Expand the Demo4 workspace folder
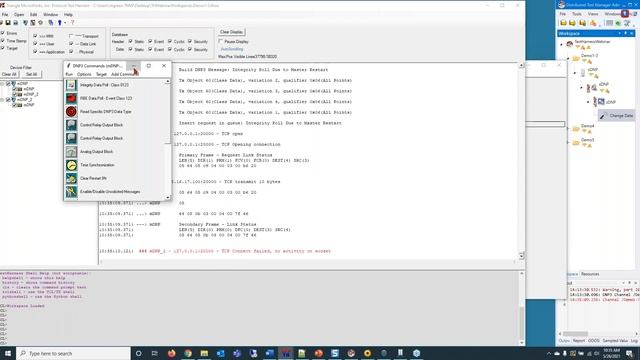The image size is (640, 360). 568,129
